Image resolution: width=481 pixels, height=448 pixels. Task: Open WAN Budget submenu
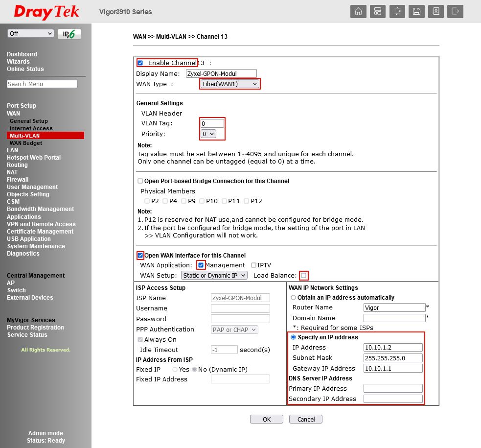click(26, 143)
